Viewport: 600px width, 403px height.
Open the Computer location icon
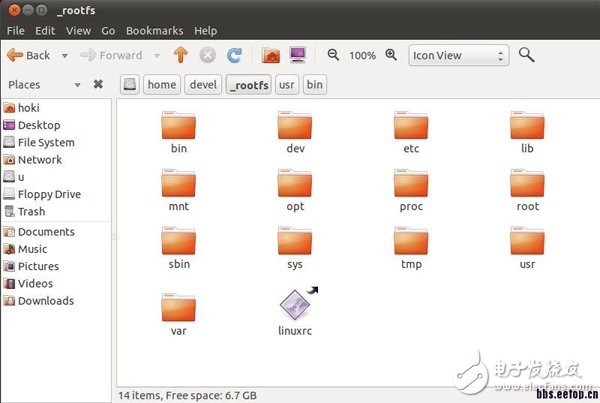298,55
